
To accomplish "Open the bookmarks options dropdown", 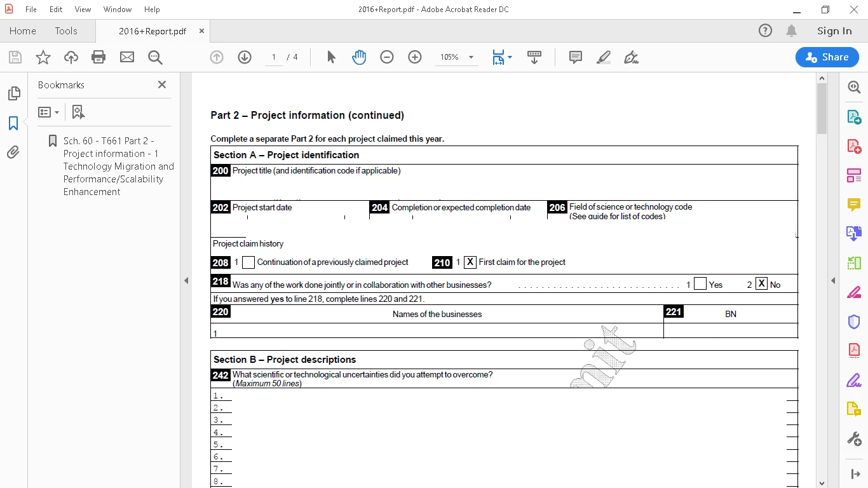I will pos(49,112).
